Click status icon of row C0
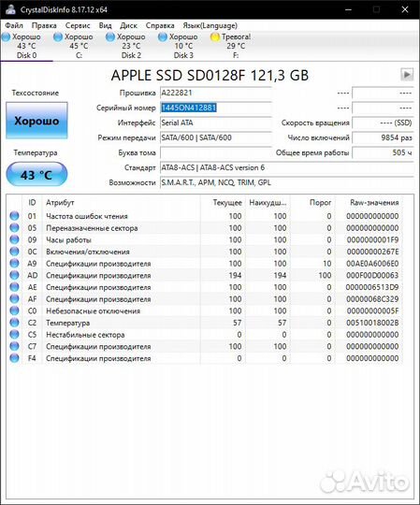Image resolution: width=420 pixels, height=505 pixels. coord(14,310)
